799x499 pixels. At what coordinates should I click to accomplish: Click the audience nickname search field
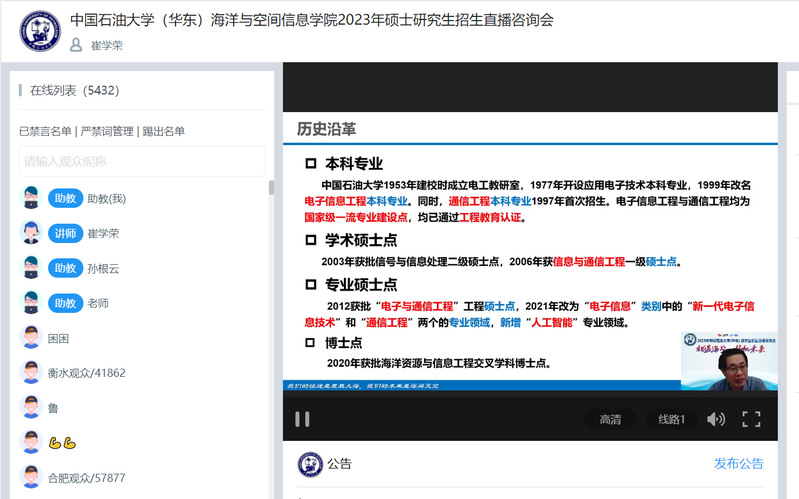(141, 161)
